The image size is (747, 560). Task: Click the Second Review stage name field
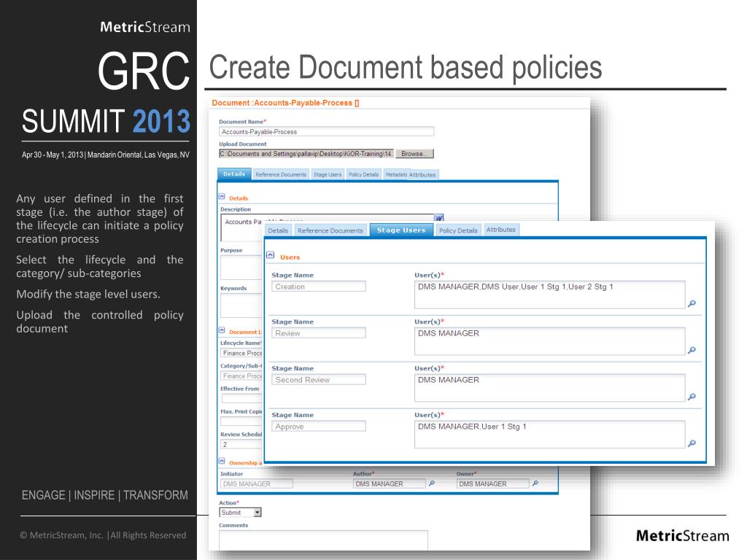[319, 380]
